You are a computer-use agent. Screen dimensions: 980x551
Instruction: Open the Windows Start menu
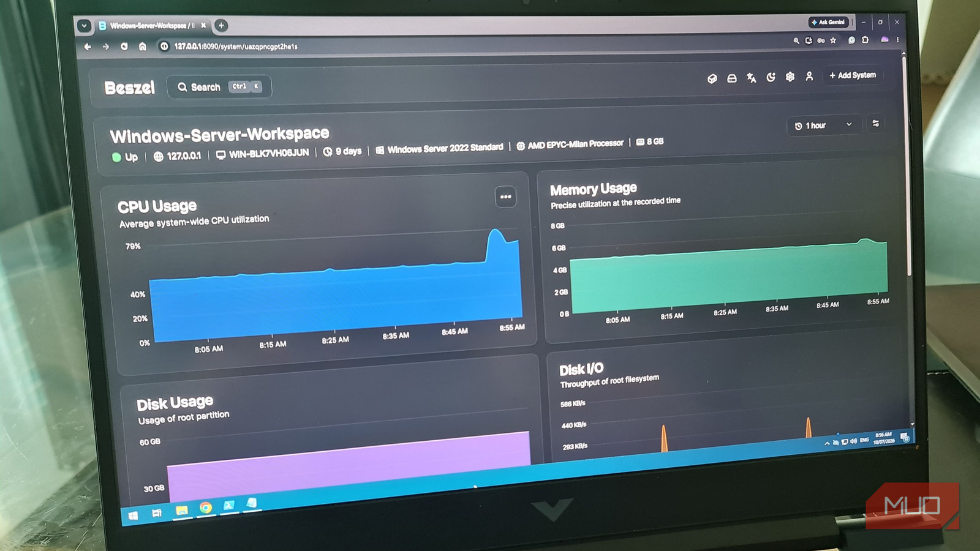pos(133,516)
